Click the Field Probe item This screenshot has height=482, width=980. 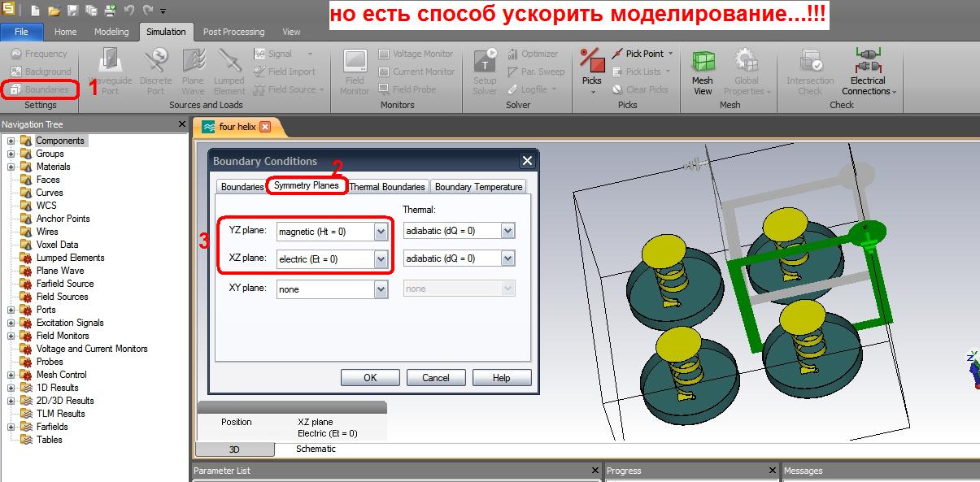(x=407, y=89)
